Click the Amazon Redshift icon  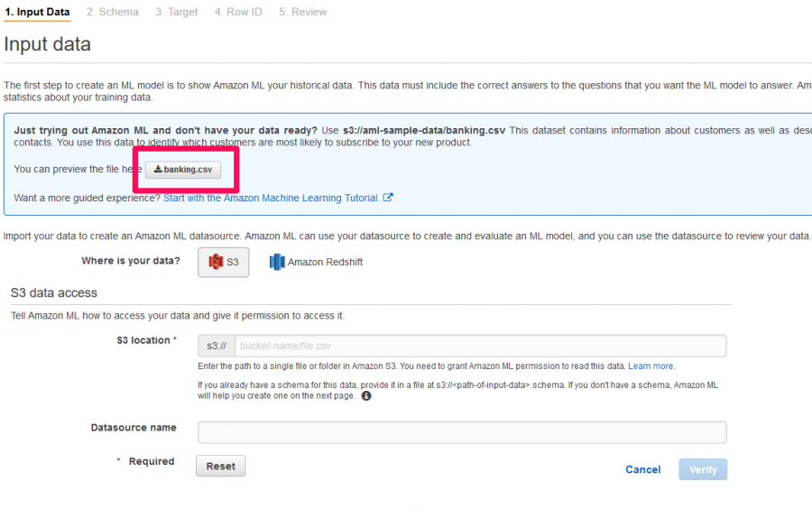point(277,262)
